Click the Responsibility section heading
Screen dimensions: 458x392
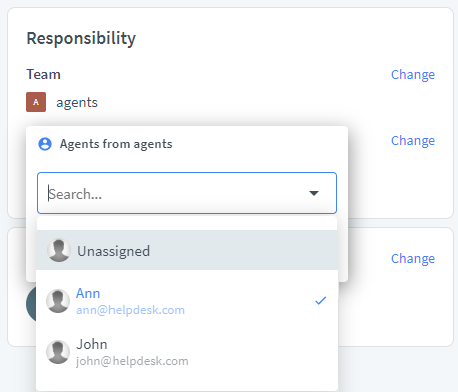pyautogui.click(x=81, y=39)
